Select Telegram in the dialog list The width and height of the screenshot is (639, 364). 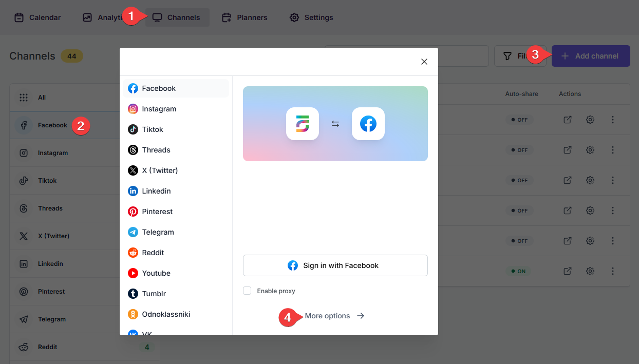[176, 232]
